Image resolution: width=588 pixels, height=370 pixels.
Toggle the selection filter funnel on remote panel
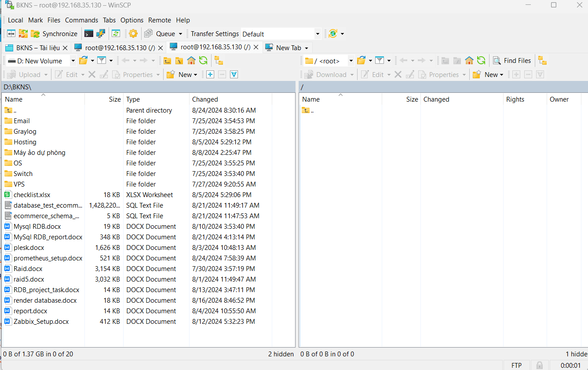pyautogui.click(x=540, y=74)
